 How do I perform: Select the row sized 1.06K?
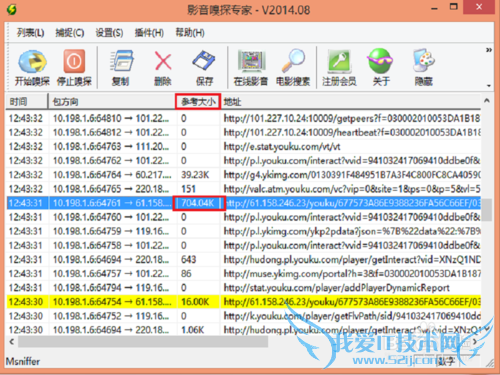point(243,330)
